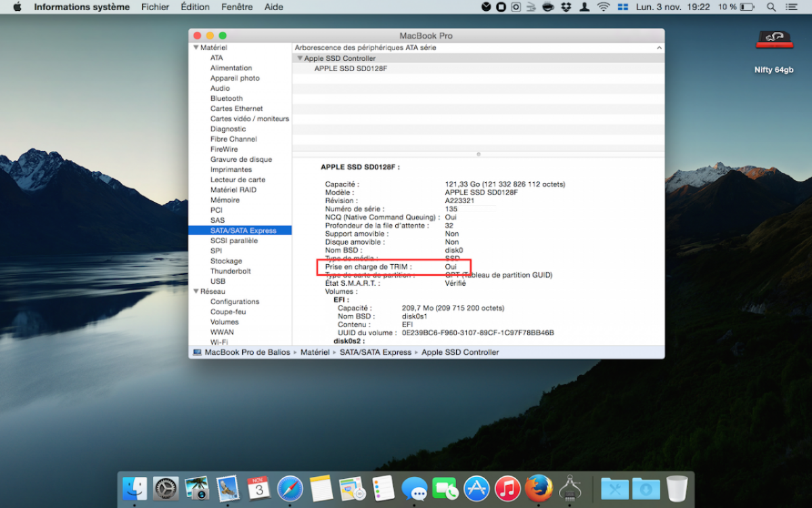Select USB in the sidebar
This screenshot has width=812, height=508.
218,282
